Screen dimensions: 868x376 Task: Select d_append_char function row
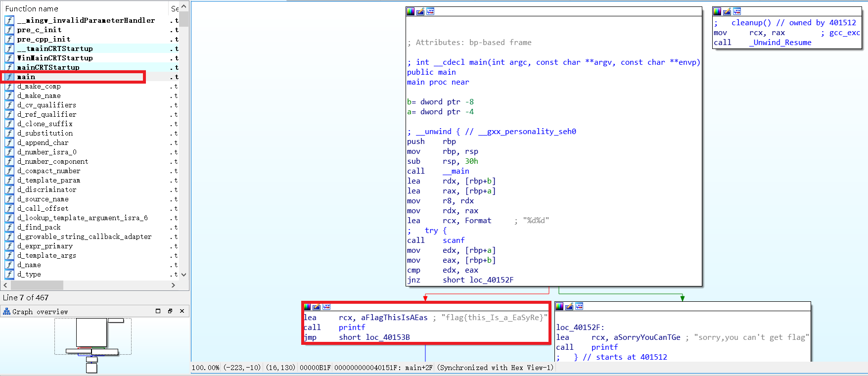click(91, 142)
